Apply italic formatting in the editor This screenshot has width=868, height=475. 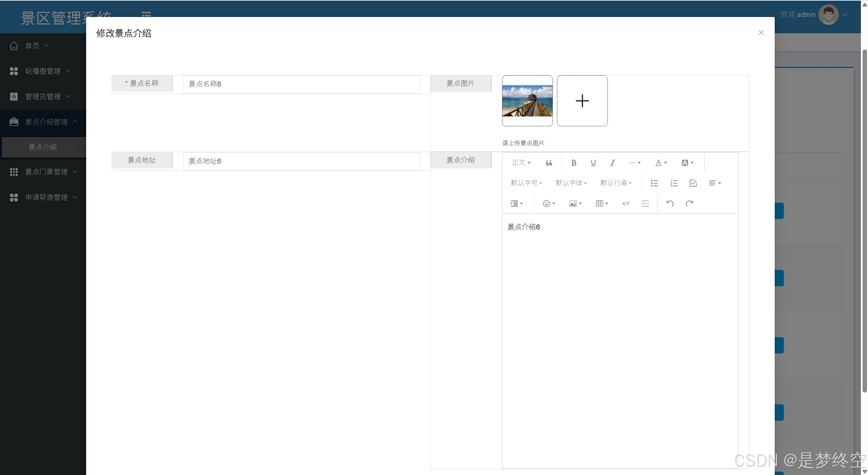(x=612, y=163)
